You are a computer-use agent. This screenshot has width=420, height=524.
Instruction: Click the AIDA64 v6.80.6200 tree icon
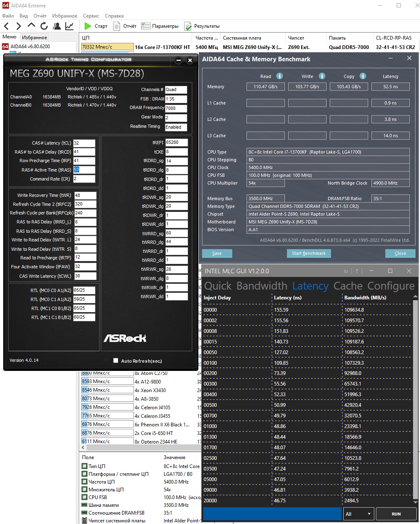point(5,47)
